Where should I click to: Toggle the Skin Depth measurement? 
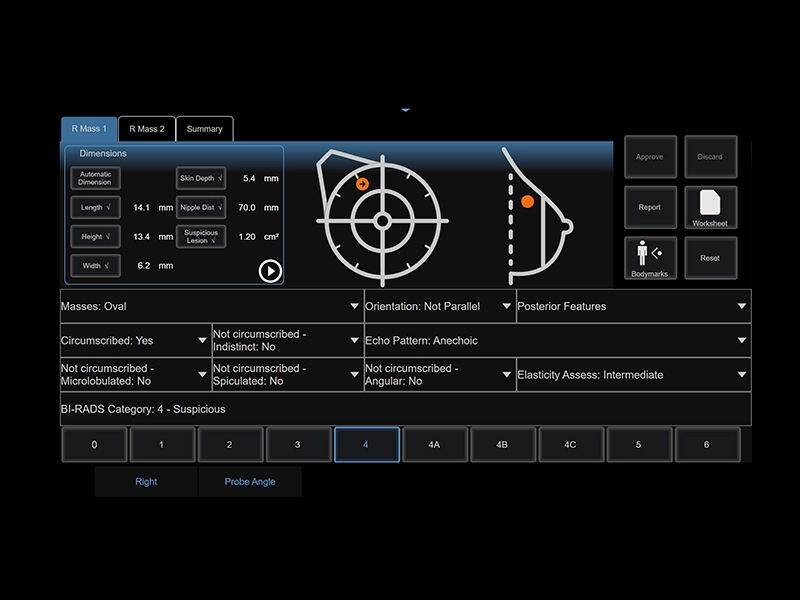(201, 178)
